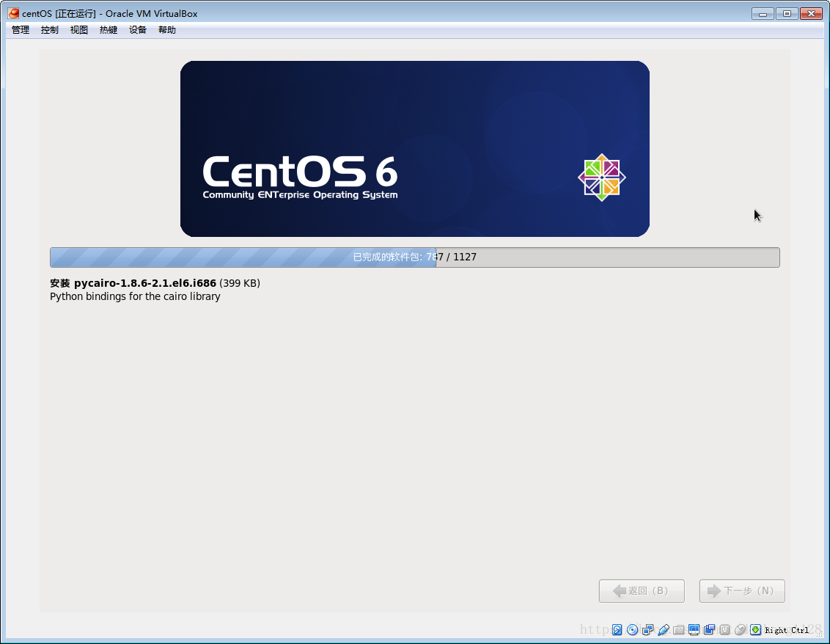Click the pycairo-1.8.6-2.1.el6.i686 package name
Screen dimensions: 830x644
145,283
